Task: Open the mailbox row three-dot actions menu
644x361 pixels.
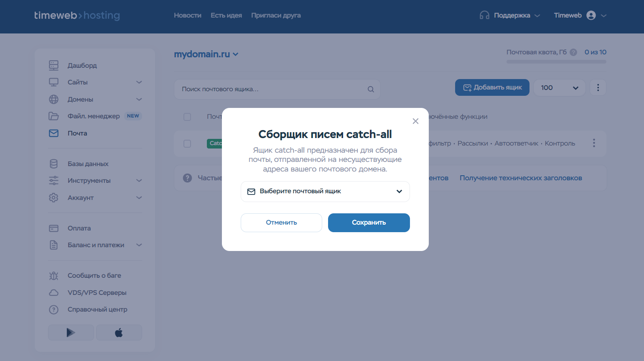Action: click(593, 143)
